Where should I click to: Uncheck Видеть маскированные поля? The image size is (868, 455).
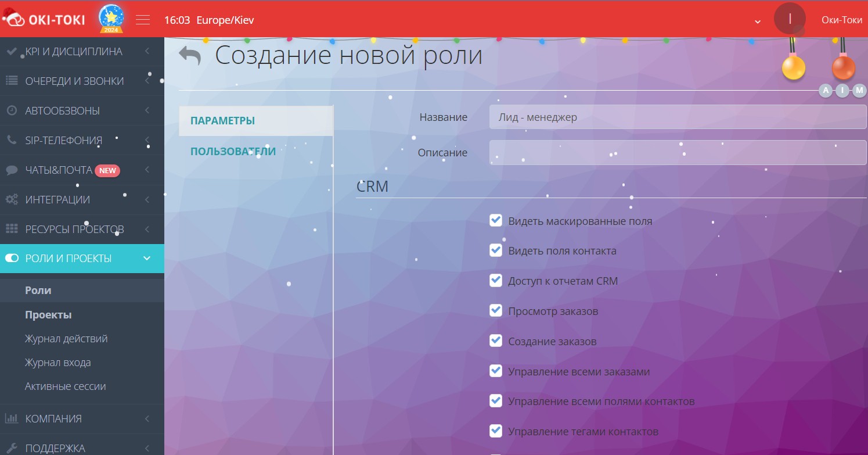(x=496, y=220)
